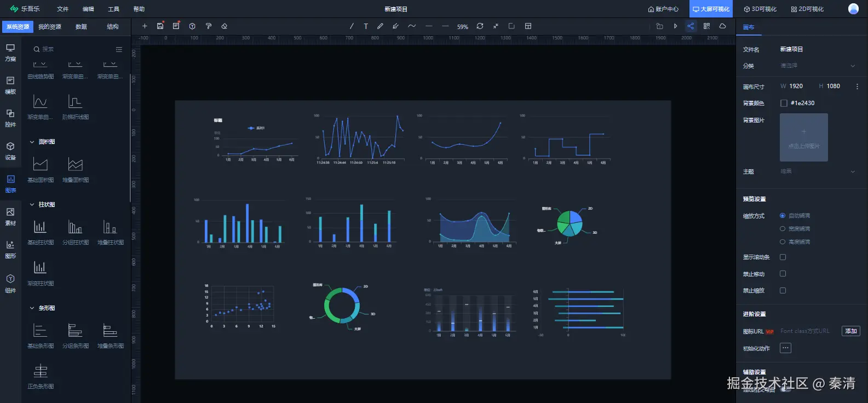Enable the 禁止移动 checkbox

click(783, 274)
